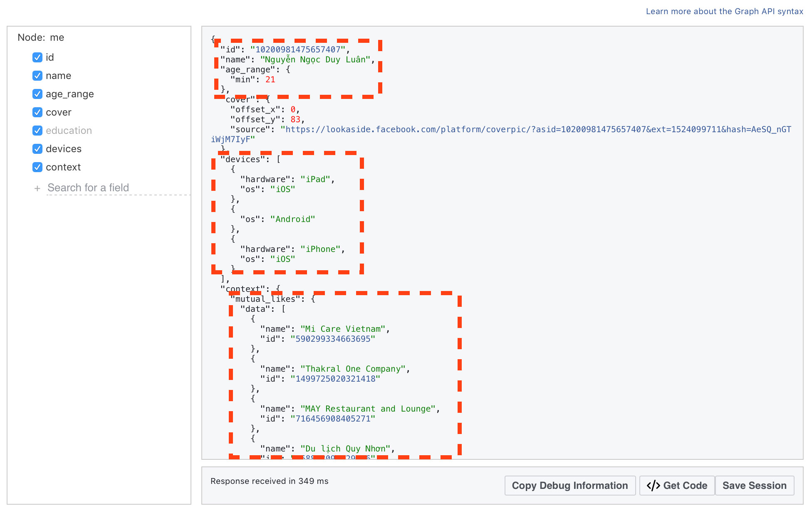The width and height of the screenshot is (812, 513).
Task: Select the education grayed-out field
Action: 68,130
